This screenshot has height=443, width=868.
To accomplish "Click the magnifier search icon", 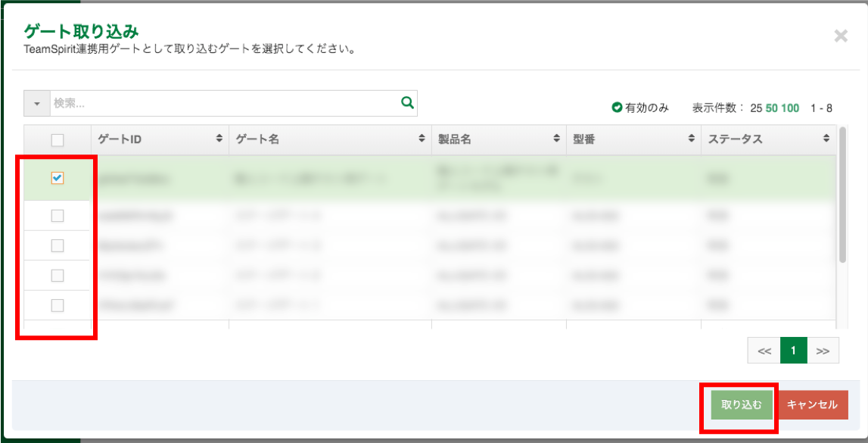I will pyautogui.click(x=407, y=103).
